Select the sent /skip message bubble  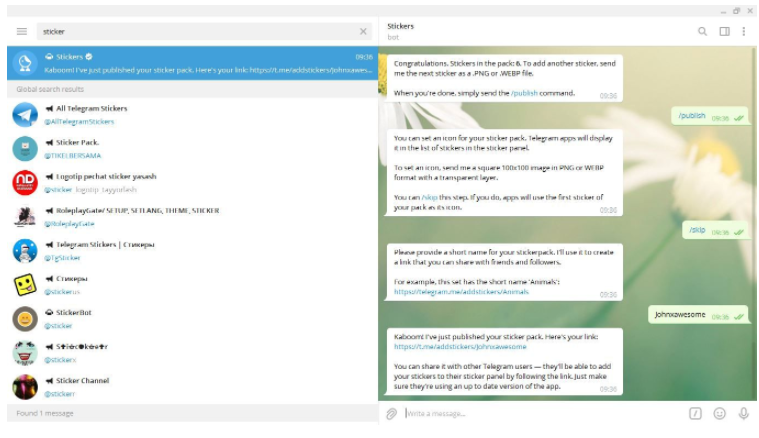[x=715, y=230]
